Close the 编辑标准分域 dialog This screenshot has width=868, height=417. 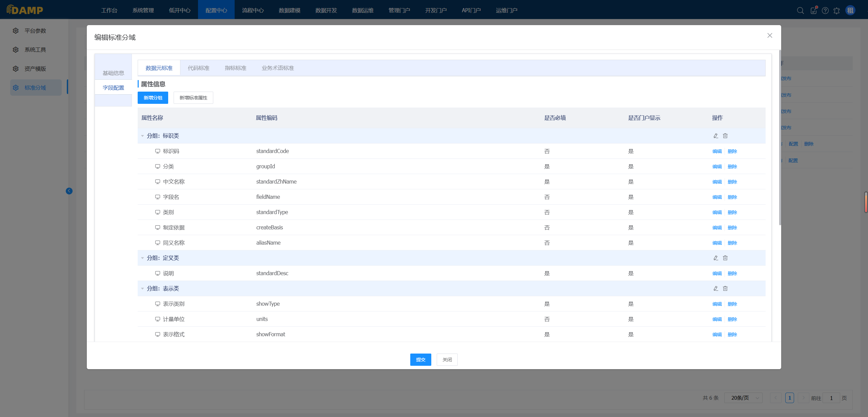click(770, 36)
